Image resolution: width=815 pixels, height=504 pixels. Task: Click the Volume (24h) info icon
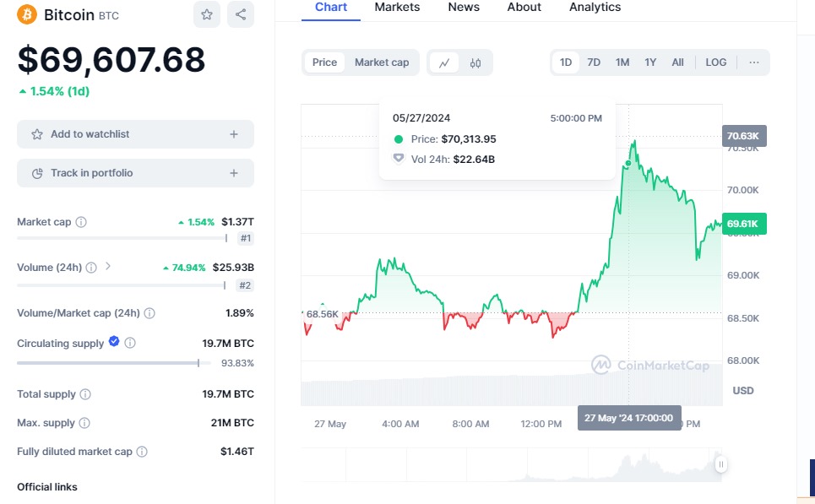coord(91,268)
